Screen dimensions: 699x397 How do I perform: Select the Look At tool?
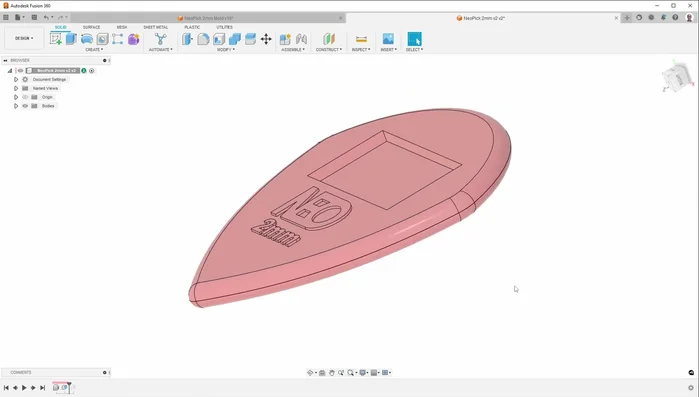click(322, 372)
